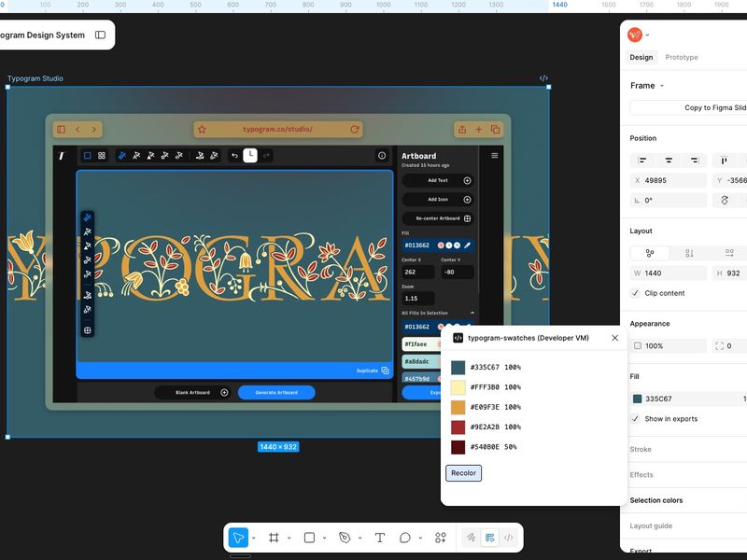Open shape tools dropdown

pos(324,539)
